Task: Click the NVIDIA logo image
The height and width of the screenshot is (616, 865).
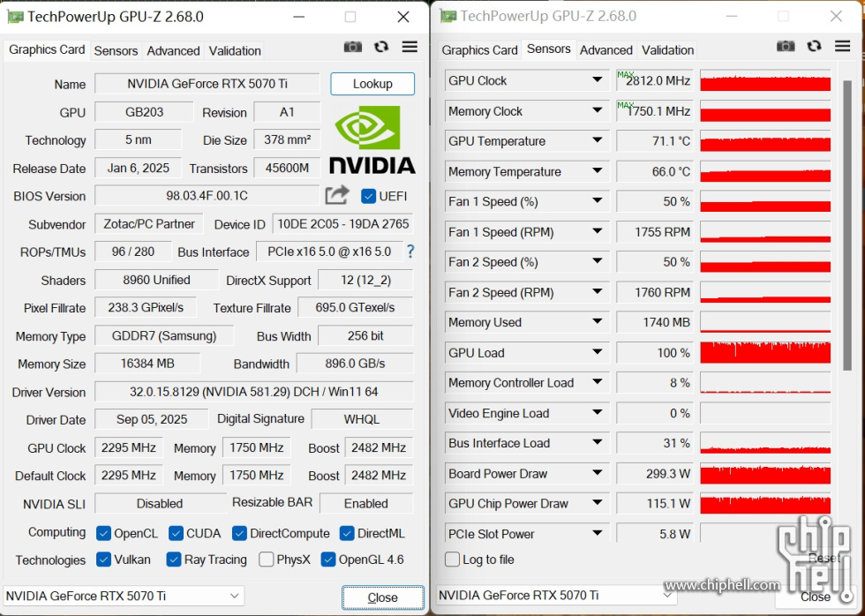Action: pos(372,140)
